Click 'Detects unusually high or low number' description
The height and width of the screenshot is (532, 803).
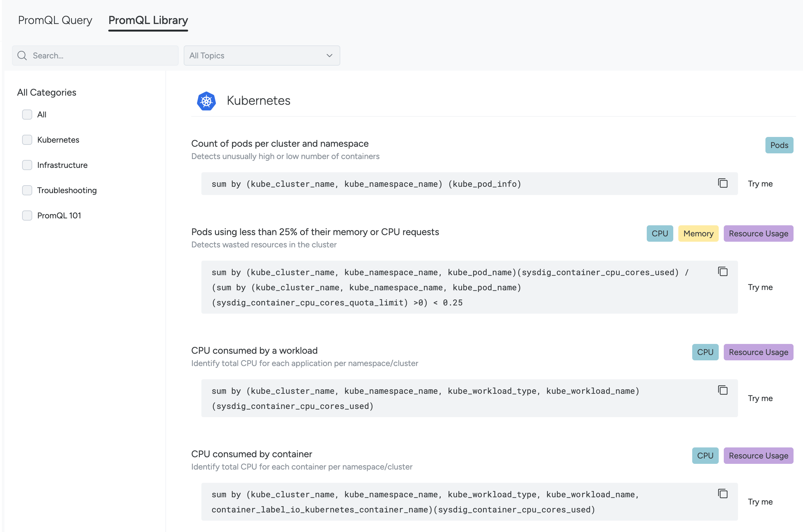(285, 157)
